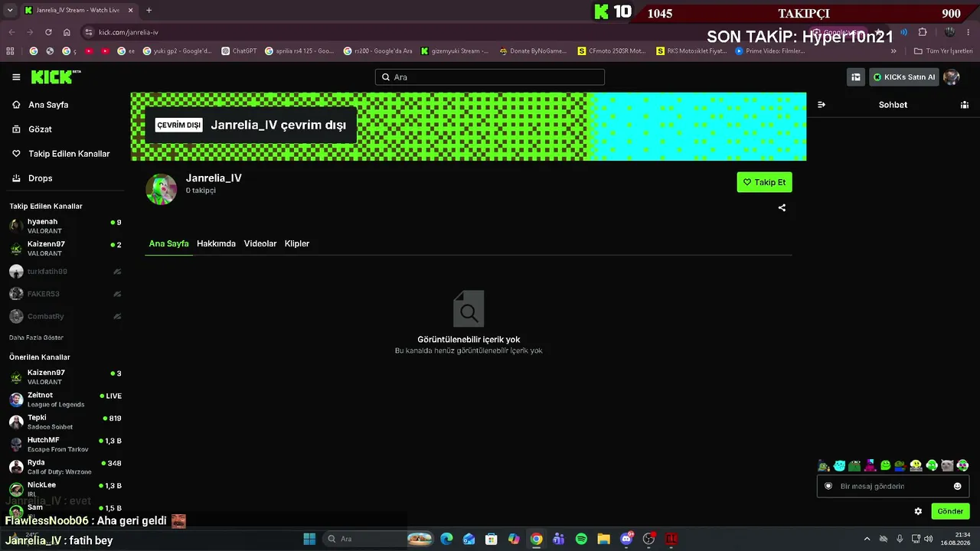Viewport: 980px width, 551px height.
Task: Open the Prime Video bookmark
Action: [770, 51]
